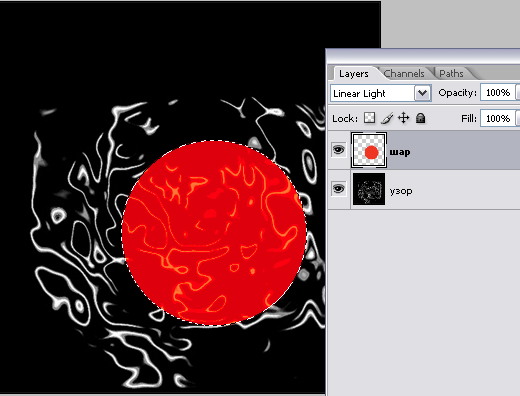Hide the узор layer with eye icon

click(x=339, y=189)
